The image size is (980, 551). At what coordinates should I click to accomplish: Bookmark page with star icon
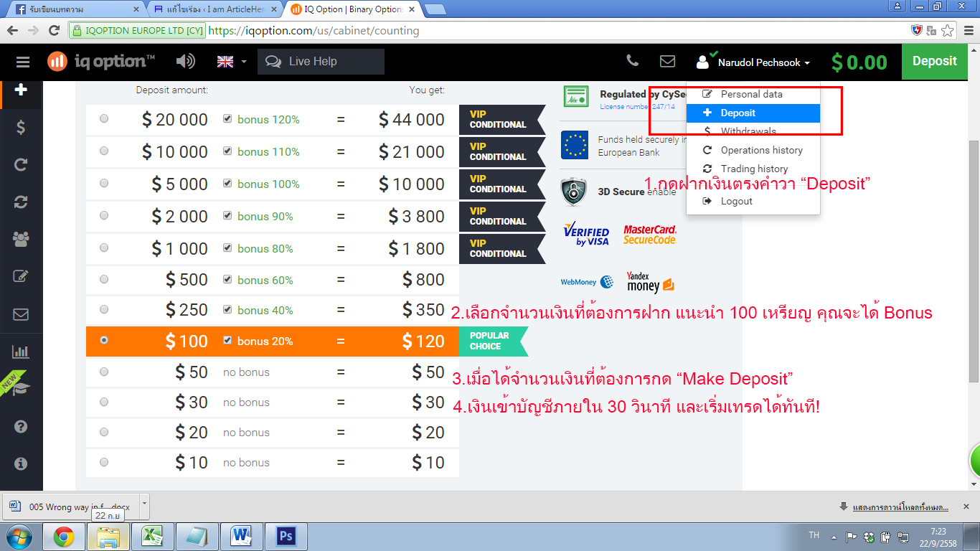[x=947, y=30]
